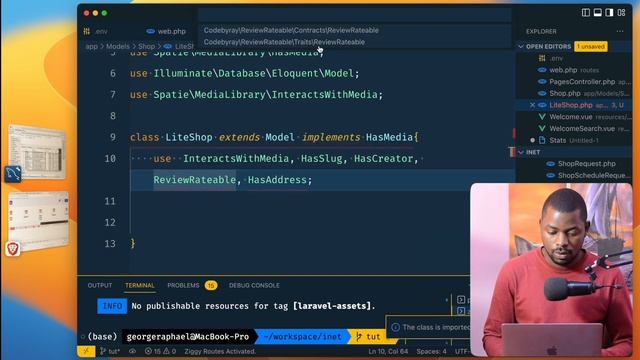Screen dimensions: 640x360
Task: Click Brave browser icon in dock
Action: pos(13,249)
